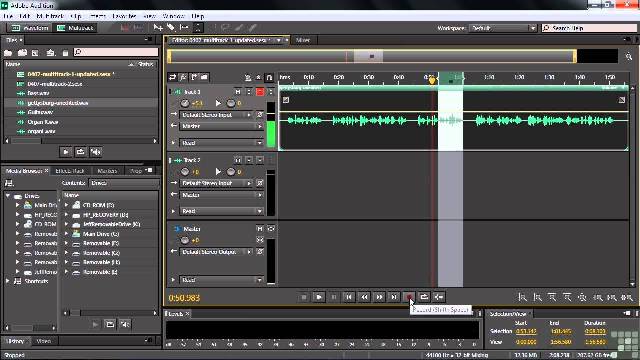Open the Workspace Default dropdown
This screenshot has width=640, height=360.
coord(502,28)
